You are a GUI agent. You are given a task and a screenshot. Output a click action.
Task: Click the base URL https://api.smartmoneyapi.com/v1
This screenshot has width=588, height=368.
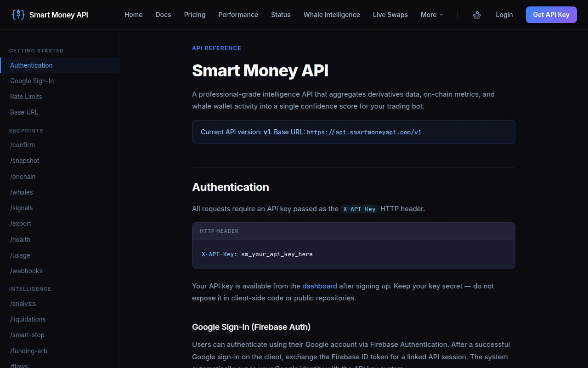[364, 132]
